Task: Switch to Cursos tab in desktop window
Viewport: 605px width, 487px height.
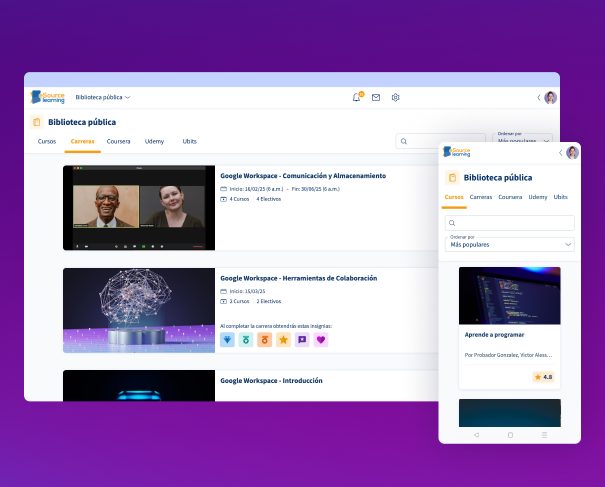Action: (x=47, y=142)
